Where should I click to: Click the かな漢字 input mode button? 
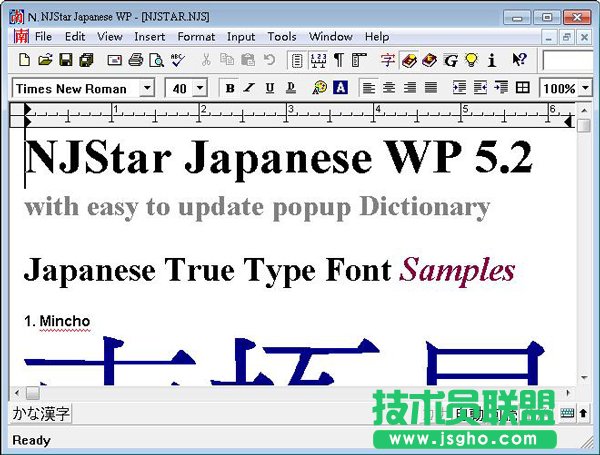click(x=41, y=413)
